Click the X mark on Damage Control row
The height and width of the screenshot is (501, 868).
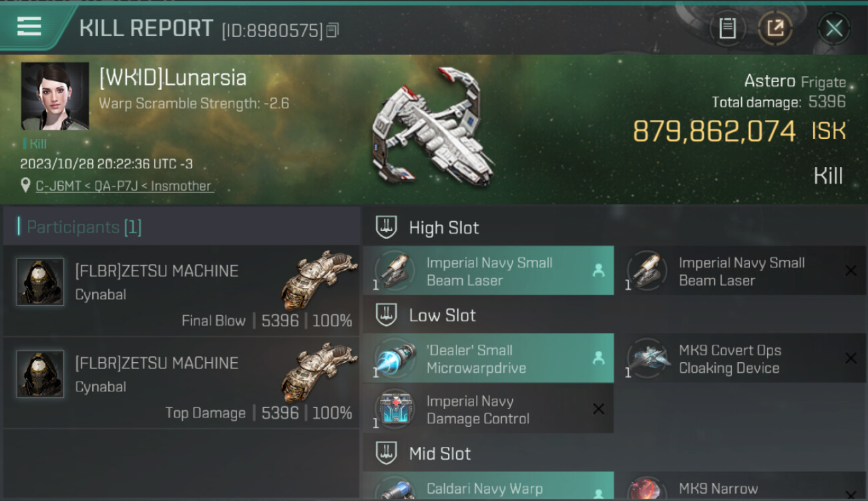[x=598, y=409]
